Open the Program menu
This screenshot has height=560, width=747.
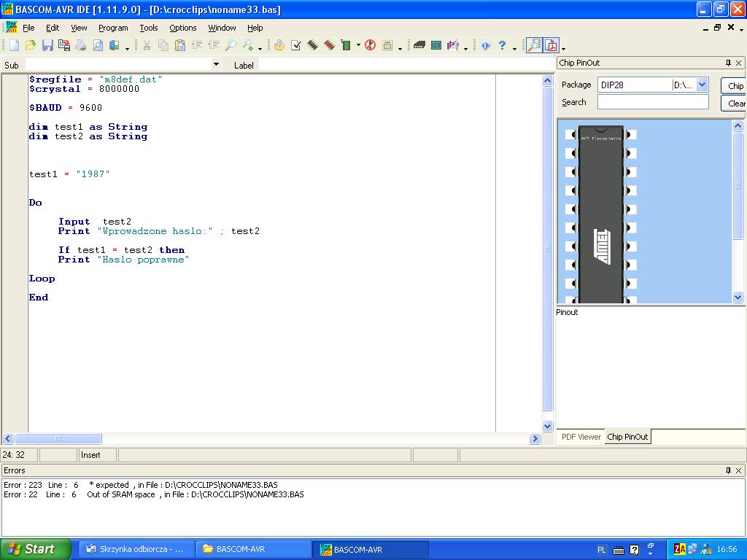pyautogui.click(x=113, y=28)
